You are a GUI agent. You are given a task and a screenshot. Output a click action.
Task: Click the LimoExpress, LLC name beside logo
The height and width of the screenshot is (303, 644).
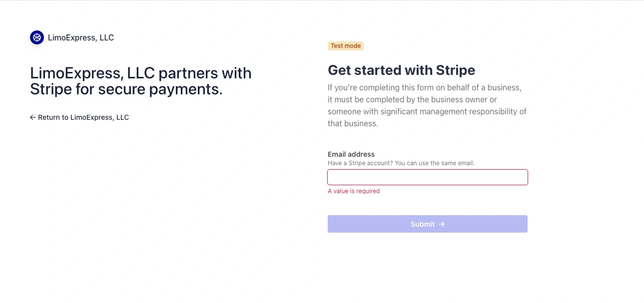[x=81, y=37]
